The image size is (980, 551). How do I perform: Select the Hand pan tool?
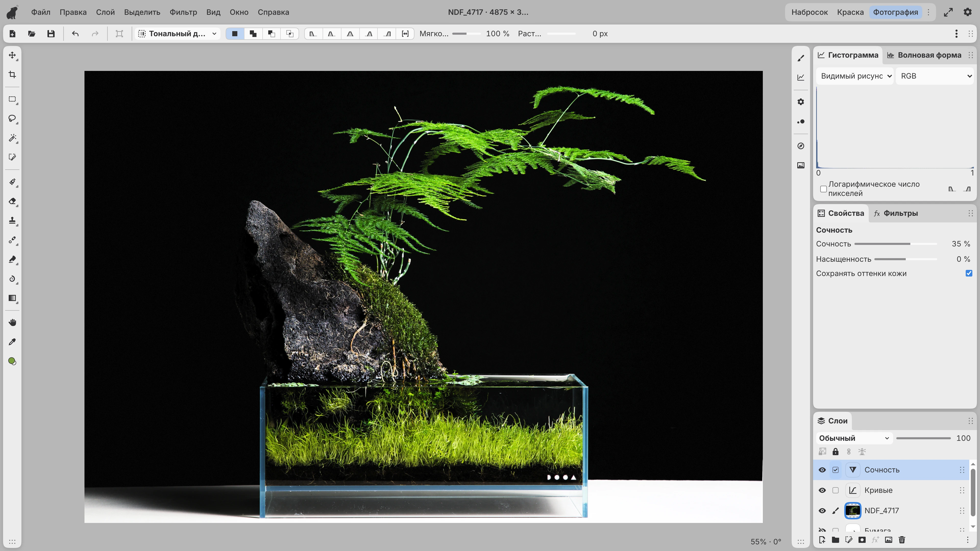12,322
